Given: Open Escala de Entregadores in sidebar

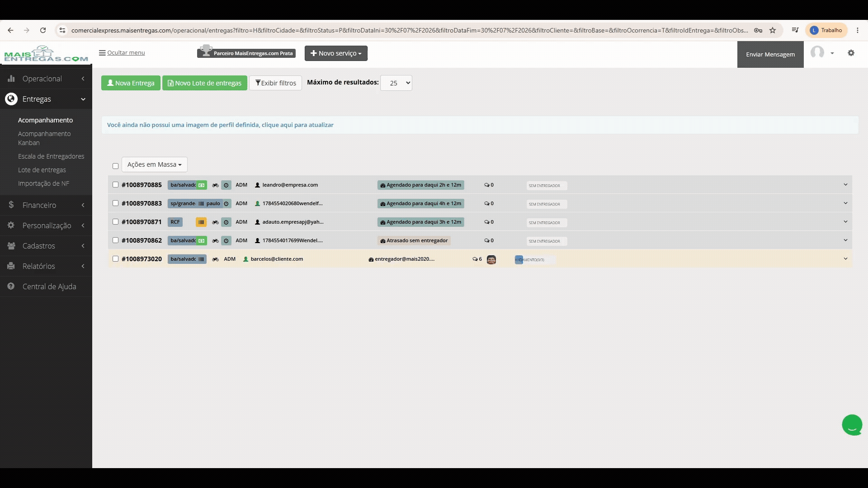Looking at the screenshot, I should [x=51, y=156].
